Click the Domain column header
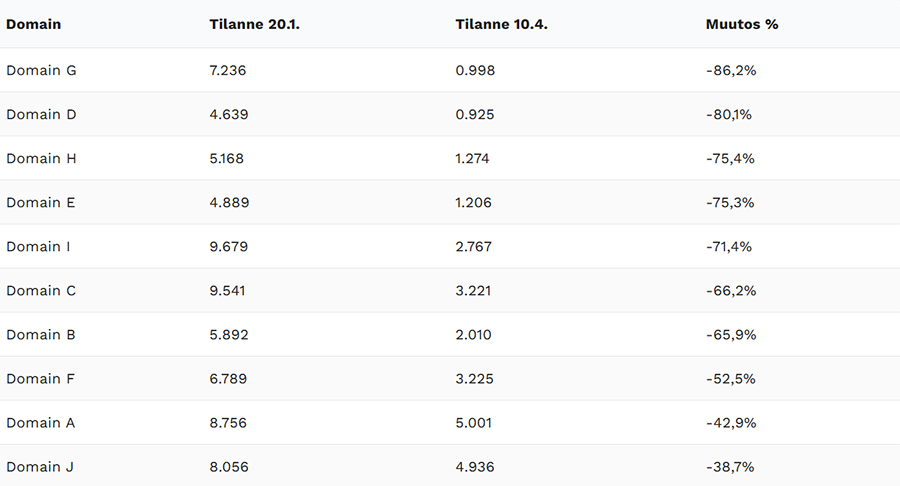This screenshot has width=900, height=486. 33,24
